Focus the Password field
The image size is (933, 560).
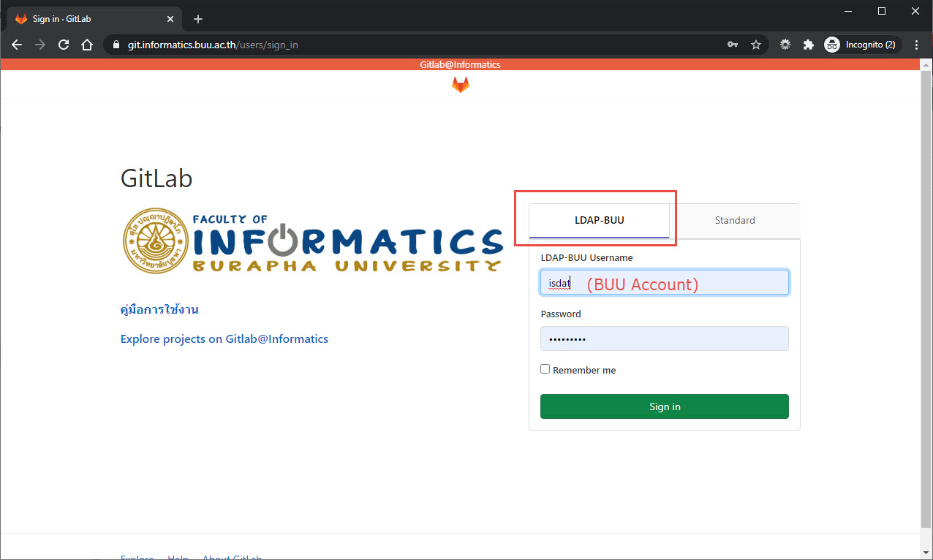pyautogui.click(x=665, y=338)
